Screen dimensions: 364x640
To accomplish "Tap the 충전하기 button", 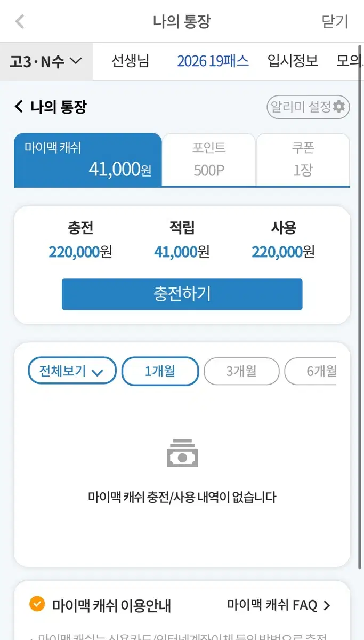I will (x=182, y=294).
